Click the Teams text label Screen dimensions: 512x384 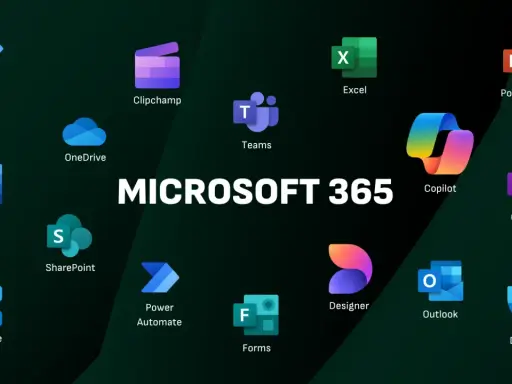click(x=257, y=145)
